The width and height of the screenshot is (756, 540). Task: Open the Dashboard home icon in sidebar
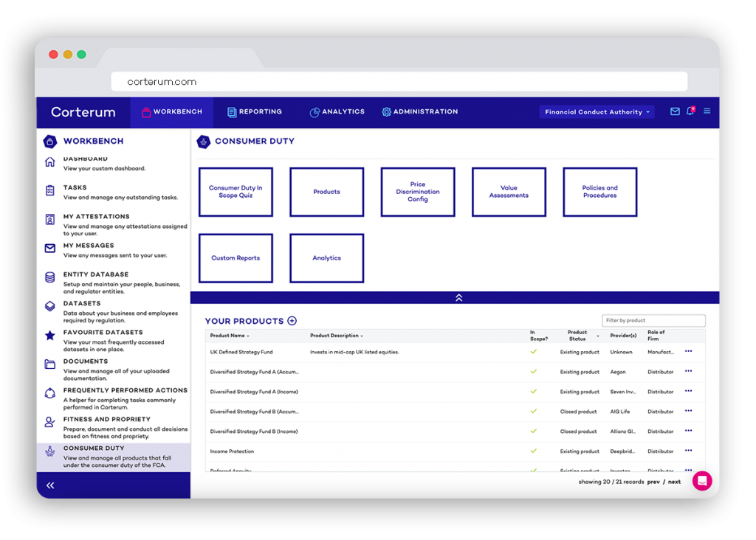(49, 162)
